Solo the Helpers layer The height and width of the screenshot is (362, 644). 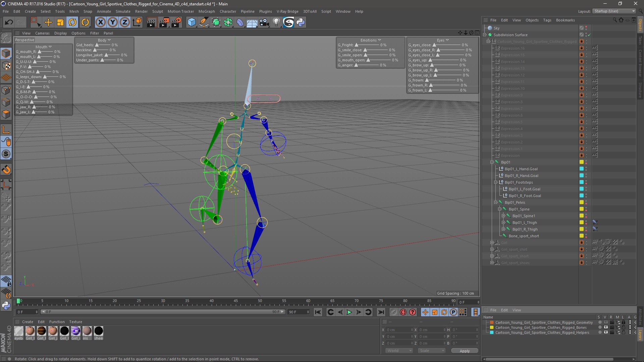pyautogui.click(x=600, y=333)
